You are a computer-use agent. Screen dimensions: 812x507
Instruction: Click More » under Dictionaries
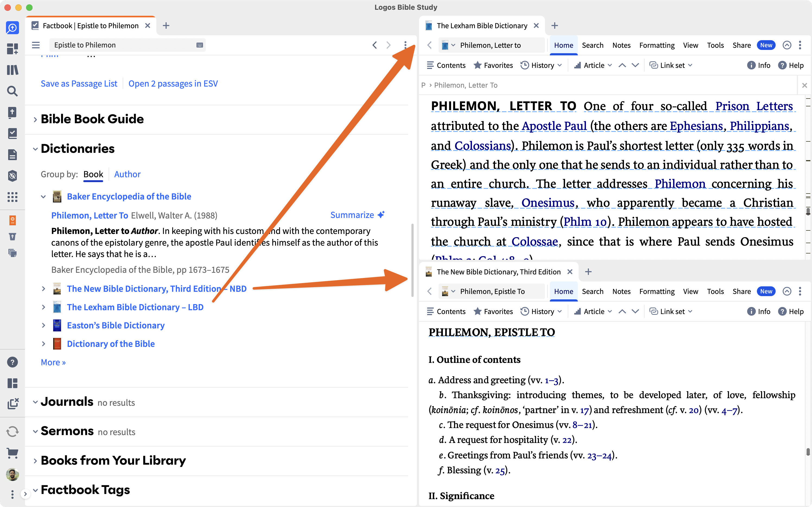pyautogui.click(x=53, y=363)
